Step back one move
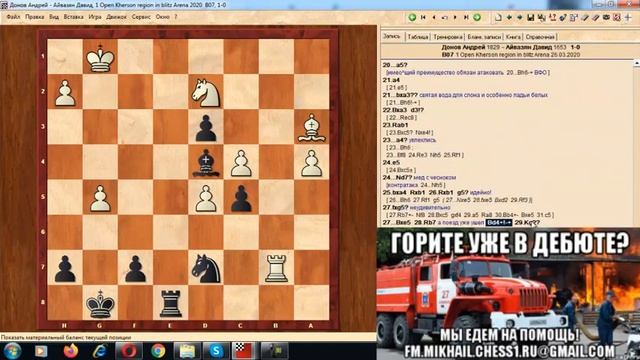The image size is (640, 360). point(434,17)
